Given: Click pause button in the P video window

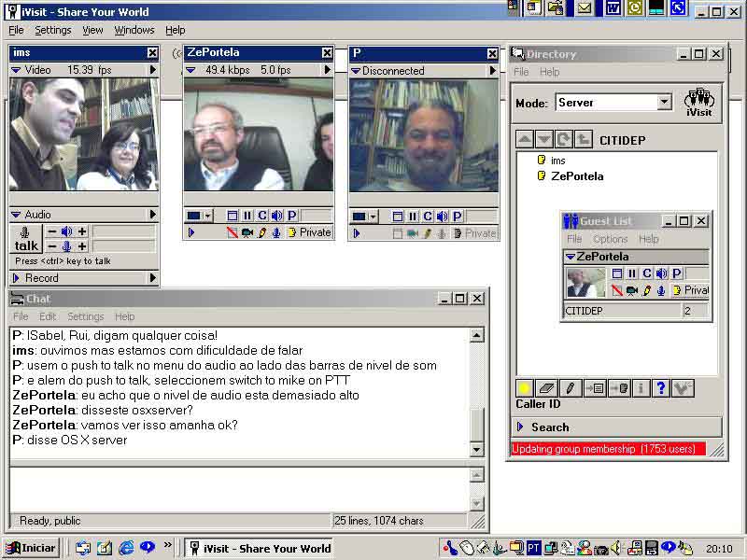Looking at the screenshot, I should pyautogui.click(x=413, y=217).
